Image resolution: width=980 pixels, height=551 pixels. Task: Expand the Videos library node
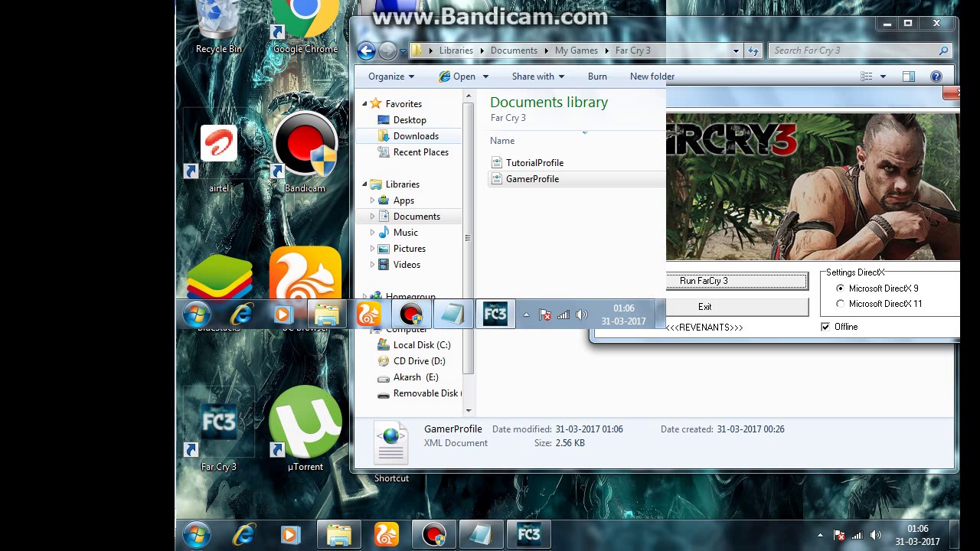tap(373, 265)
